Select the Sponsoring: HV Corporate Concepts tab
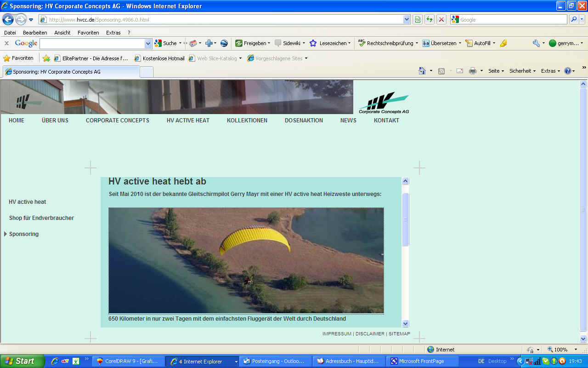The width and height of the screenshot is (588, 368). click(71, 72)
